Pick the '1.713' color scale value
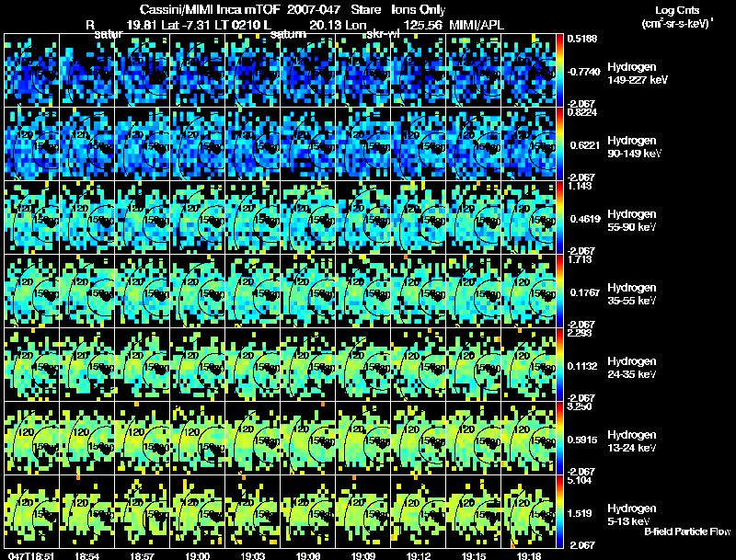Screen dimensions: 736x560 580,259
